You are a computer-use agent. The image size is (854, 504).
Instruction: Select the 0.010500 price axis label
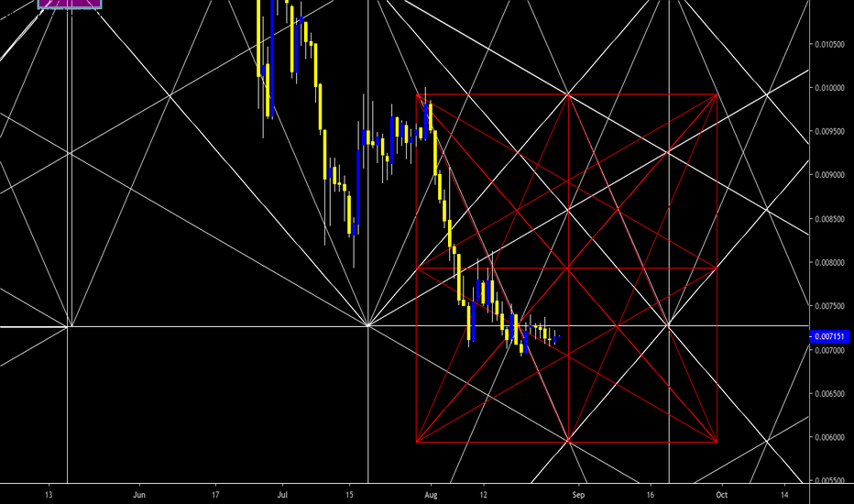click(829, 44)
